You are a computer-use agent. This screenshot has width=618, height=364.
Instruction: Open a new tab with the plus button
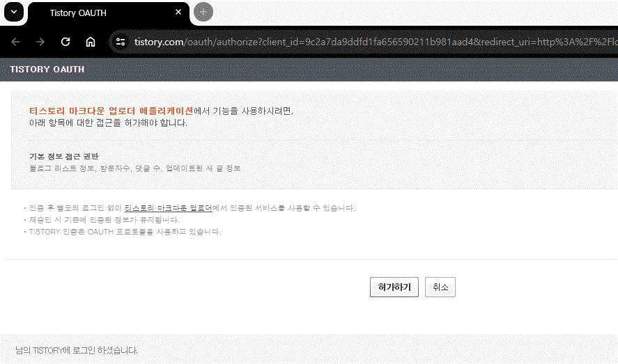click(x=203, y=13)
